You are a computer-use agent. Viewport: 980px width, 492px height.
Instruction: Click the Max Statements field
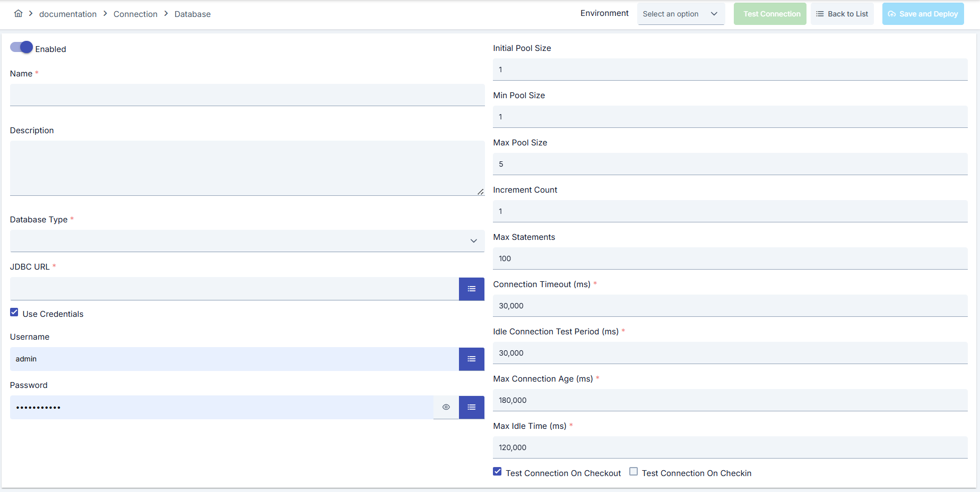click(x=730, y=258)
